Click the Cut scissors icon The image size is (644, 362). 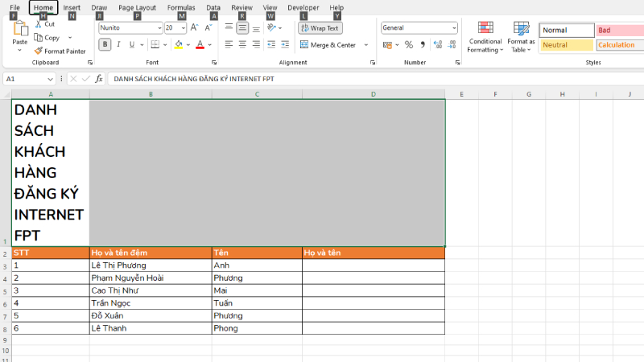tap(39, 24)
